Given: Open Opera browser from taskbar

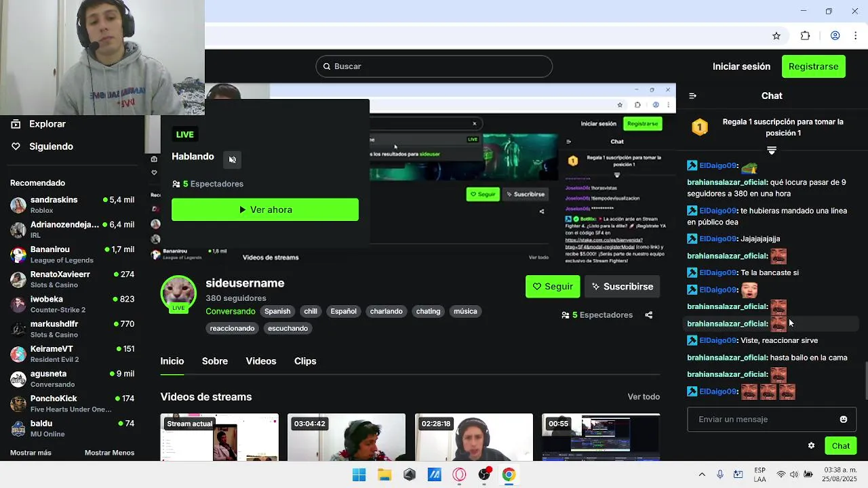Looking at the screenshot, I should (x=459, y=474).
